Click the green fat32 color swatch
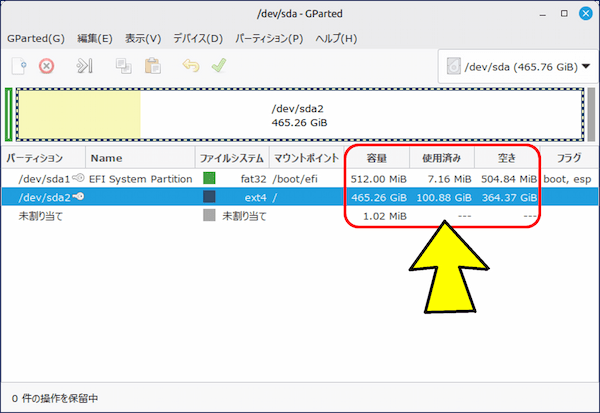The height and width of the screenshot is (413, 600). click(209, 178)
